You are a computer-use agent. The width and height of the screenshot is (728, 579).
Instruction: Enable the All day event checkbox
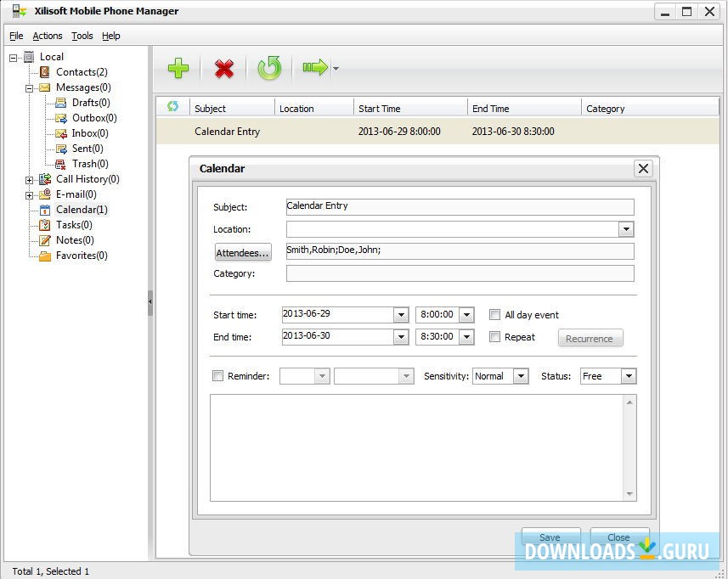point(495,315)
